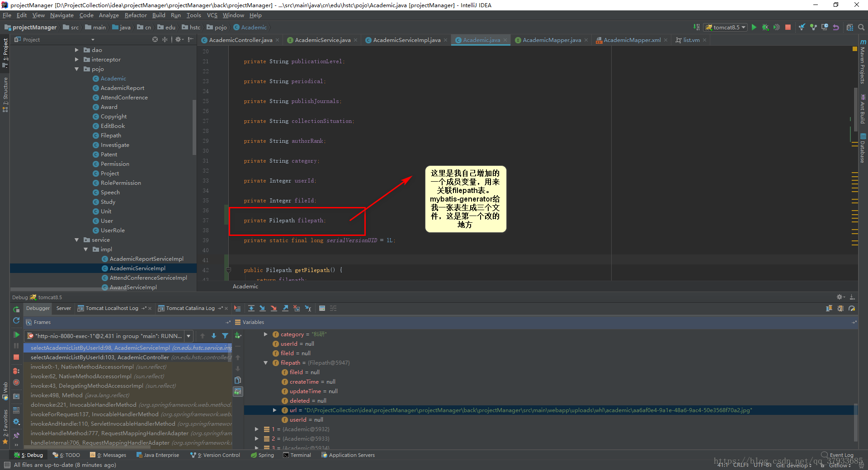Click Git develop branch in status bar
Screen dimensions: 868x470
click(793, 465)
